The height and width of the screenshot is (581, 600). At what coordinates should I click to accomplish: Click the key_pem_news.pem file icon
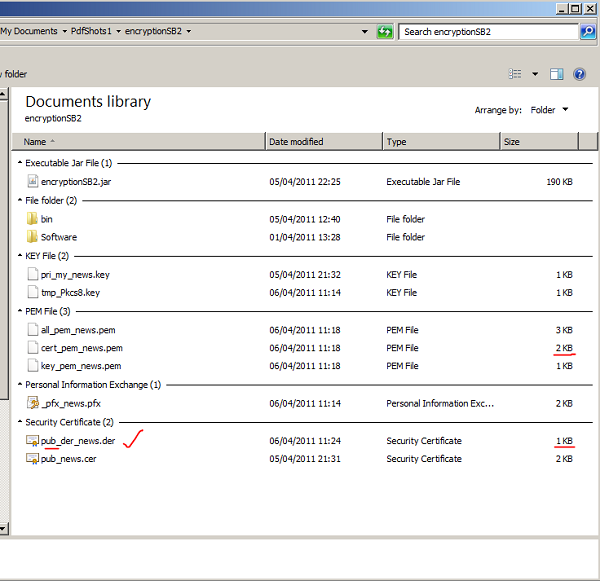coord(33,366)
